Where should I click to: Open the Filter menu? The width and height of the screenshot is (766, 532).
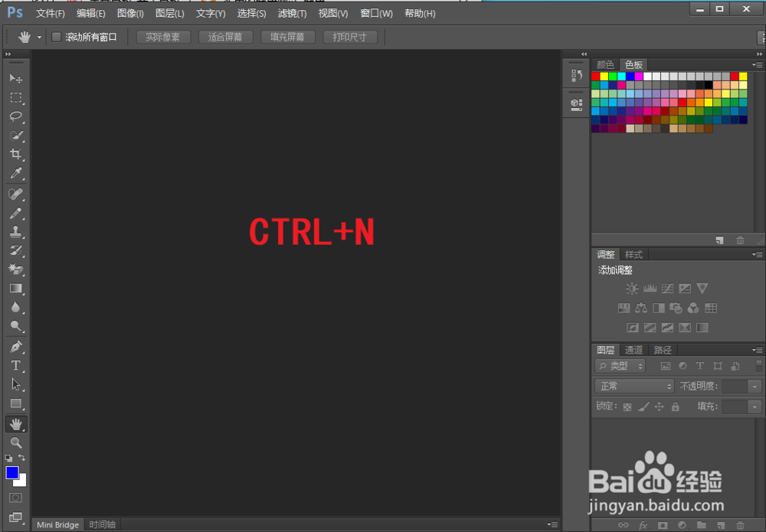point(292,13)
